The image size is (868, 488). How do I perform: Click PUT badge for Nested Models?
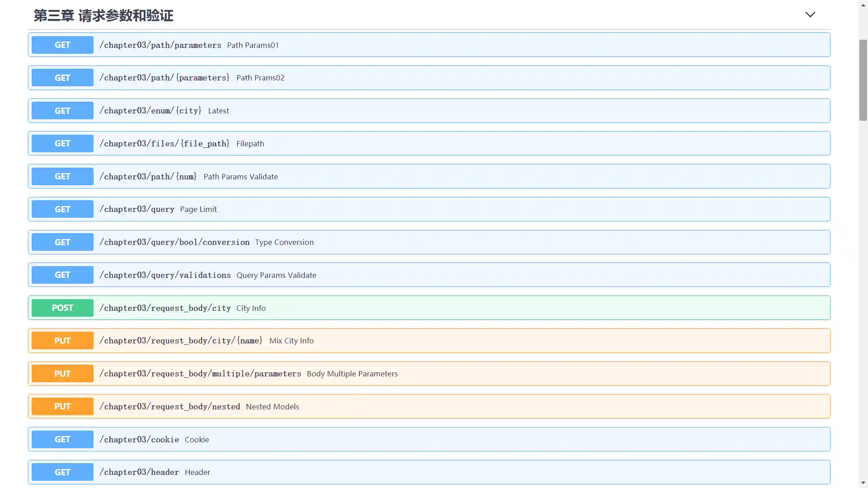point(62,407)
